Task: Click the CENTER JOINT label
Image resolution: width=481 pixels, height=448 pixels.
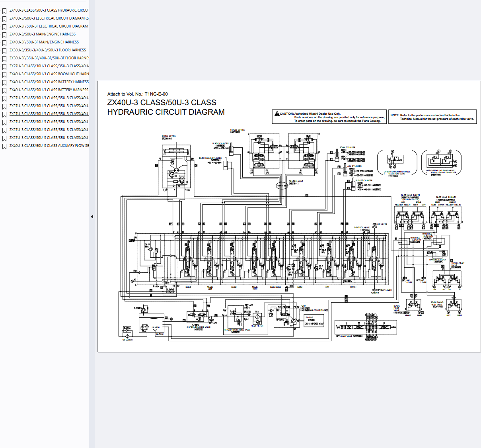Action: pyautogui.click(x=296, y=182)
